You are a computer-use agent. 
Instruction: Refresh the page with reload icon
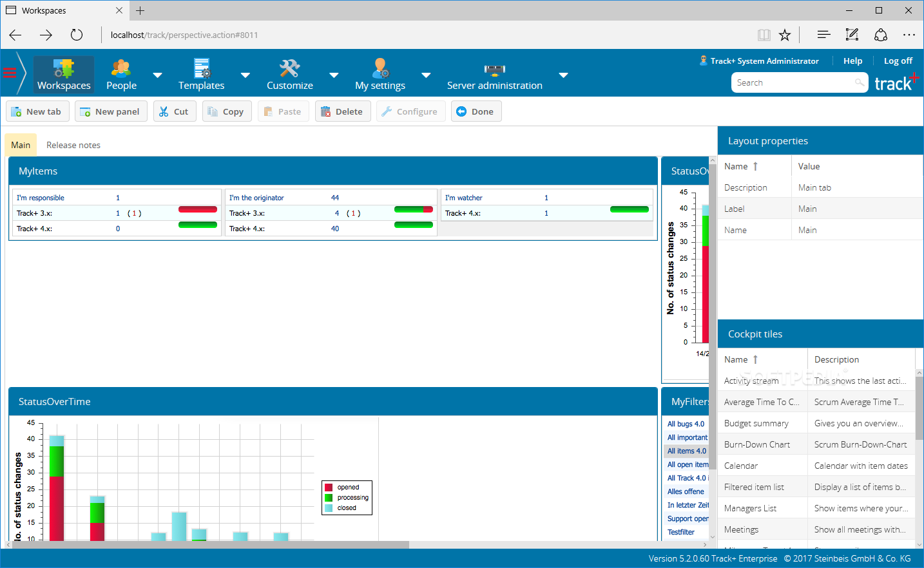[77, 35]
